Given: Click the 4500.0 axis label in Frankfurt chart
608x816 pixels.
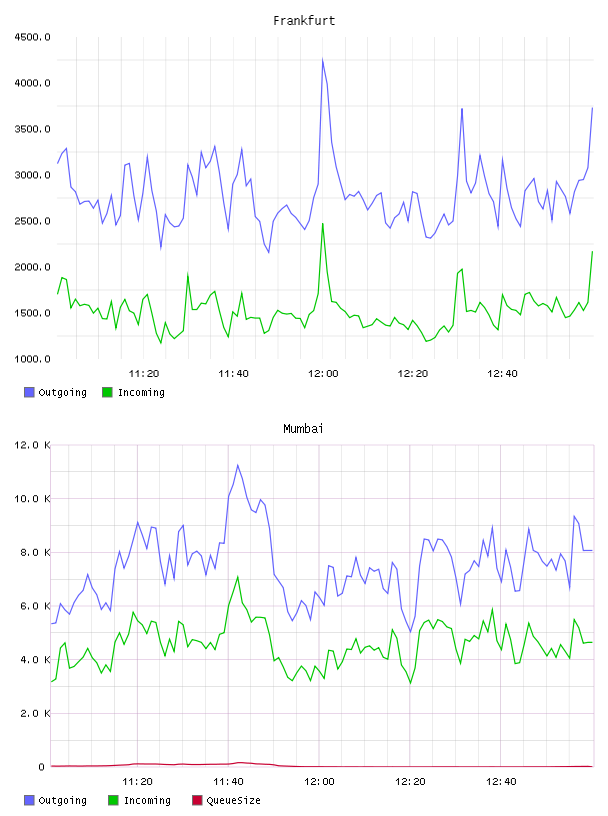Looking at the screenshot, I should tap(32, 37).
